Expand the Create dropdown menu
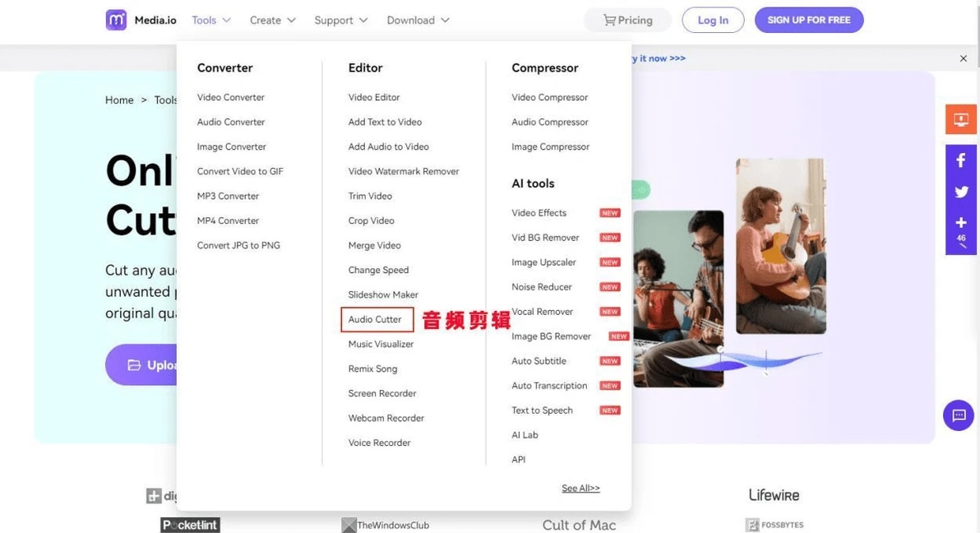 pyautogui.click(x=272, y=20)
